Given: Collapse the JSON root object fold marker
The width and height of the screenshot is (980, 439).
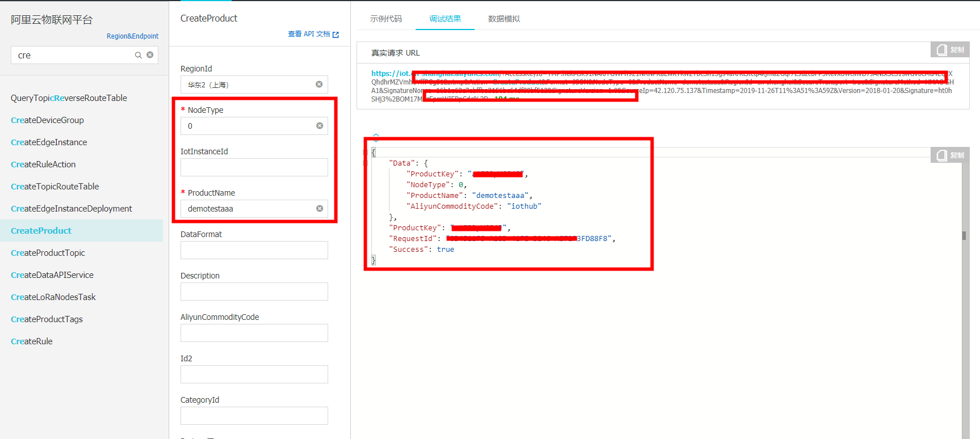Looking at the screenshot, I should click(365, 153).
